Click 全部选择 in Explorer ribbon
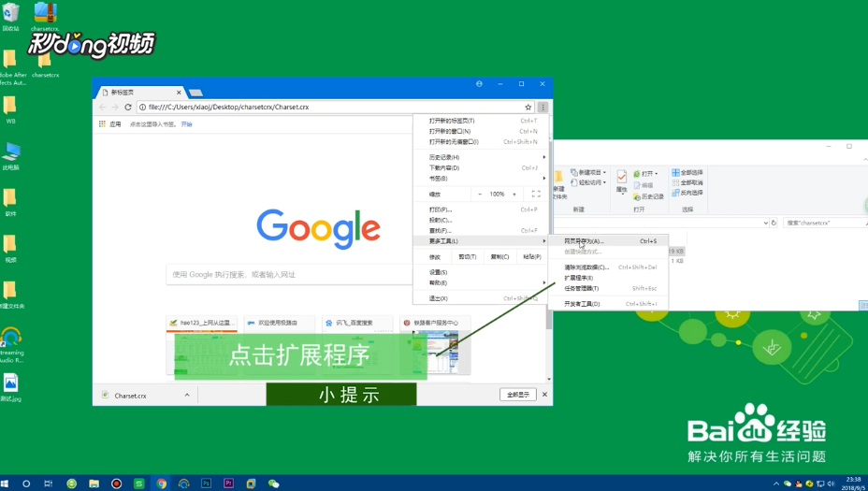 point(687,172)
